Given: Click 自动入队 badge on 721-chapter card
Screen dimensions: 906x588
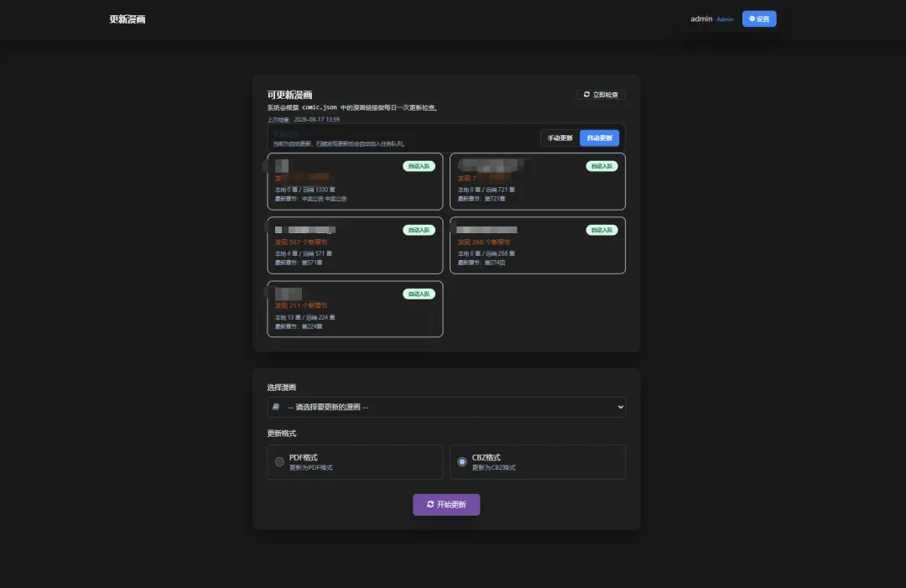Looking at the screenshot, I should [601, 166].
